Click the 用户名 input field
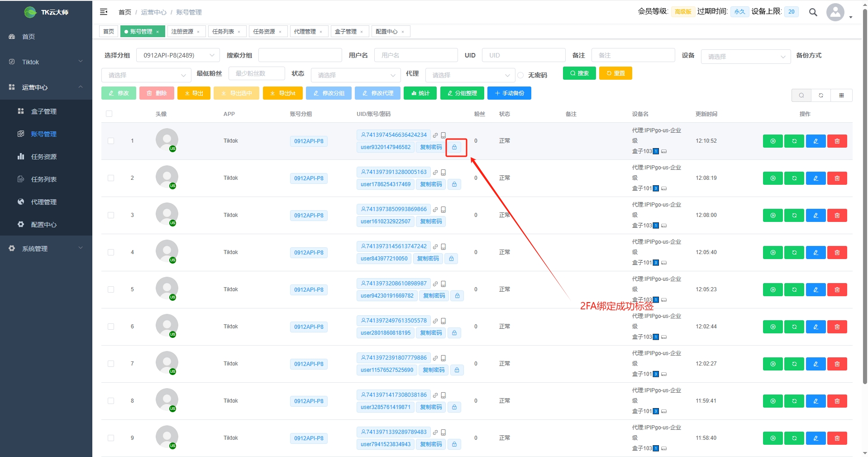868x457 pixels. click(416, 55)
